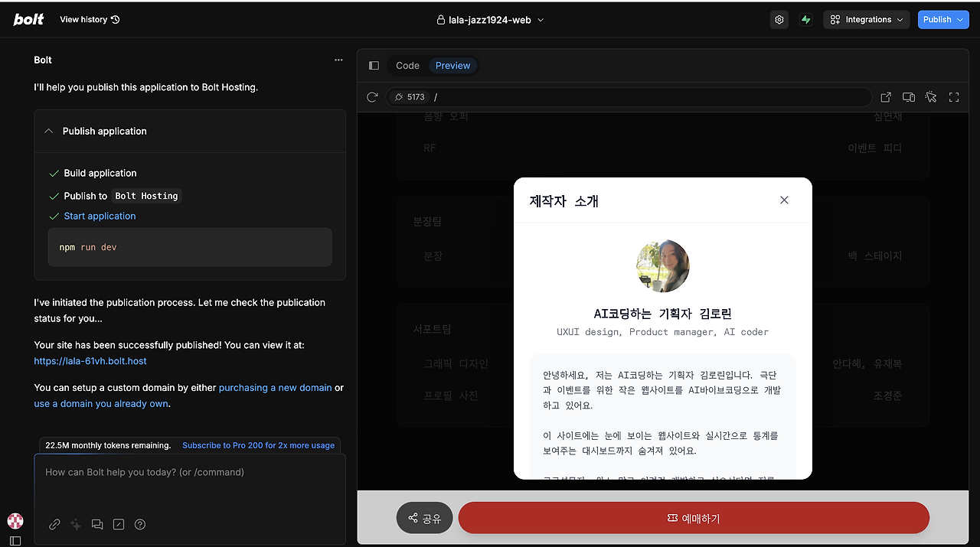Open project settings gear icon
This screenshot has height=547, width=980.
point(779,20)
